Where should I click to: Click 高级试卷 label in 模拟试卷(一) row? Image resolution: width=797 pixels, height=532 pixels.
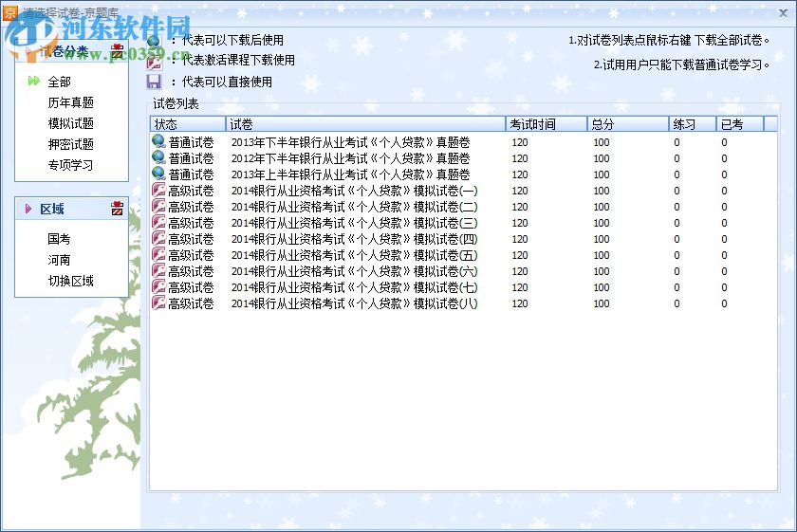tap(191, 191)
